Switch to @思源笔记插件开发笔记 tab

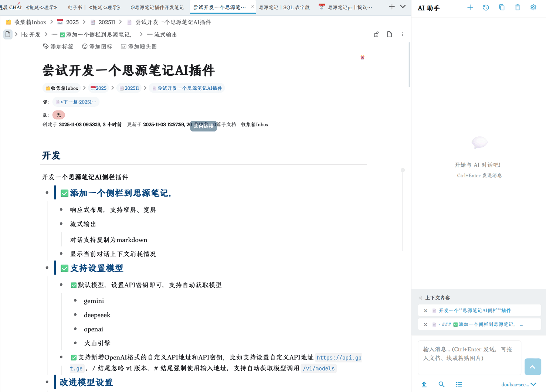tap(157, 7)
